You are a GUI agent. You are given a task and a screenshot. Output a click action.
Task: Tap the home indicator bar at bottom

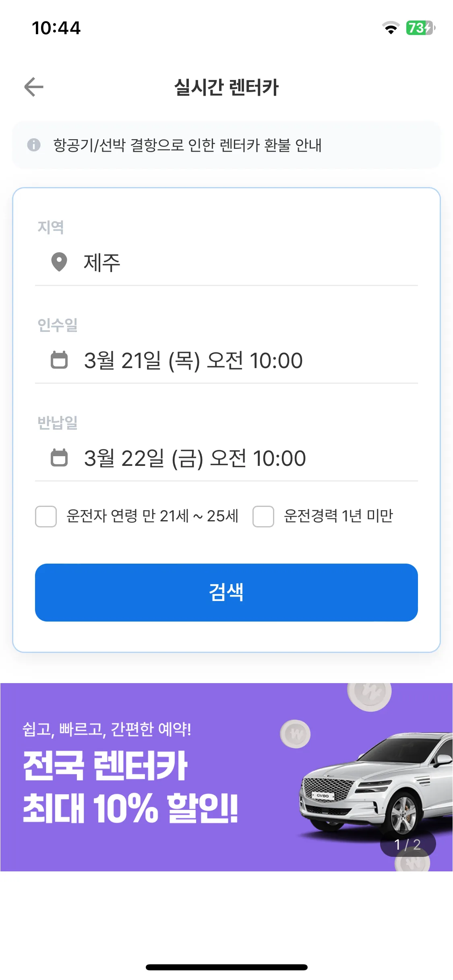[226, 967]
